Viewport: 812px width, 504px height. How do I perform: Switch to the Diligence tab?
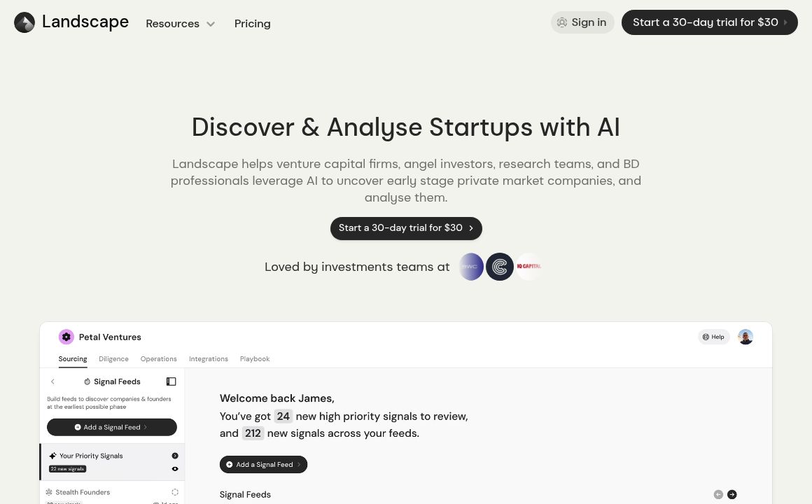pos(113,358)
